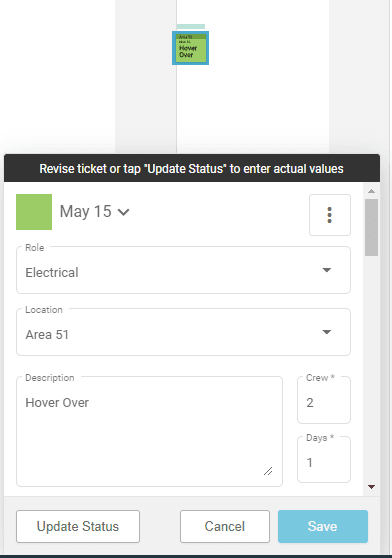Open the Role dropdown arrow
Screen dimensions: 392x558
point(327,270)
